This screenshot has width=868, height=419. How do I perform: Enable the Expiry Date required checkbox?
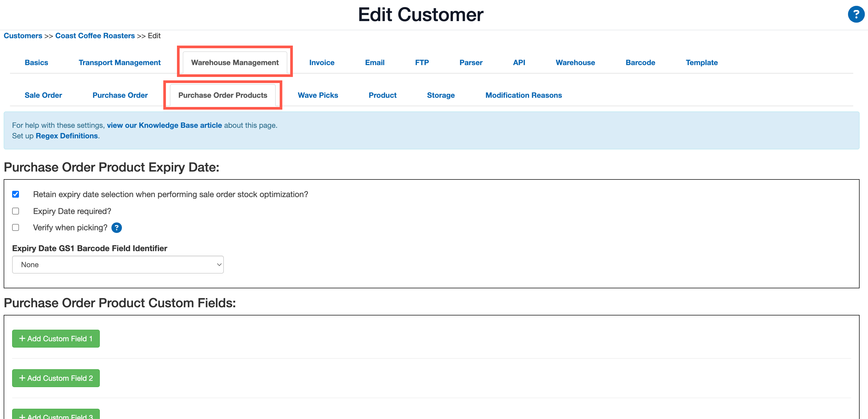[x=16, y=211]
